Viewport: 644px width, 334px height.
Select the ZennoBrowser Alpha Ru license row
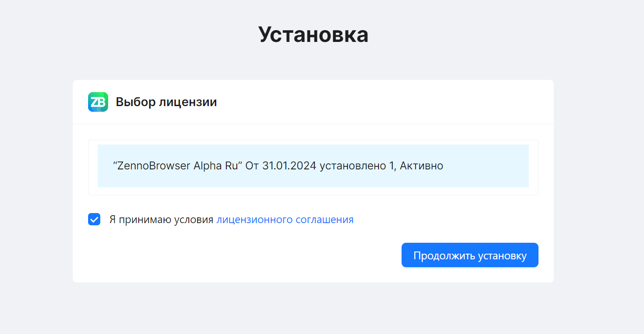point(313,166)
